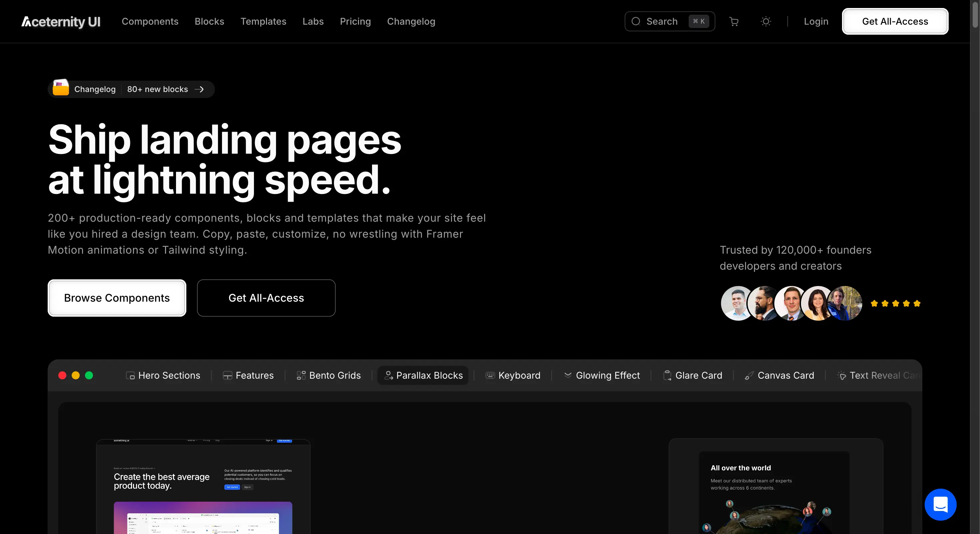Open the Glowing Effect tab
The height and width of the screenshot is (534, 980).
pos(601,376)
